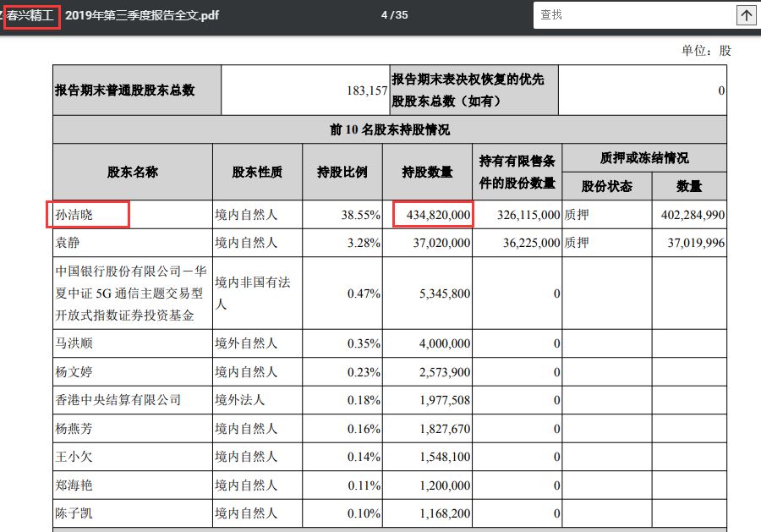Image resolution: width=761 pixels, height=532 pixels.
Task: Click the 查找 search input field
Action: point(634,15)
